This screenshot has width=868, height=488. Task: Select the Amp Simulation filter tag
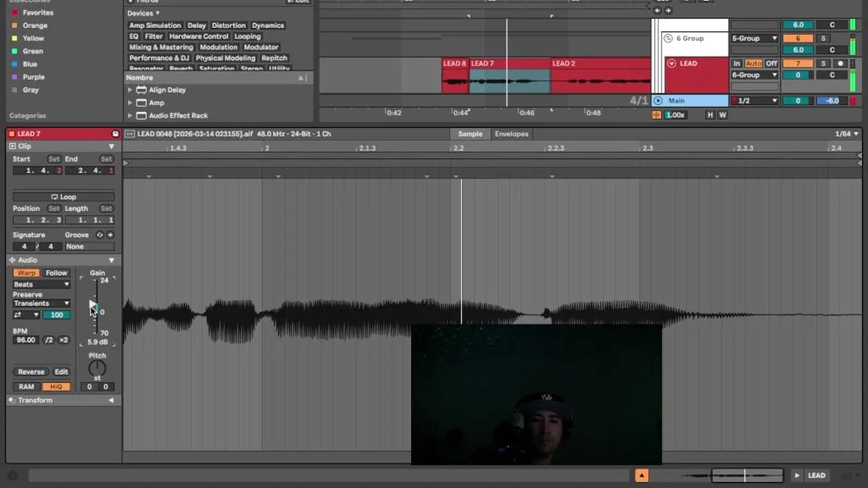155,25
